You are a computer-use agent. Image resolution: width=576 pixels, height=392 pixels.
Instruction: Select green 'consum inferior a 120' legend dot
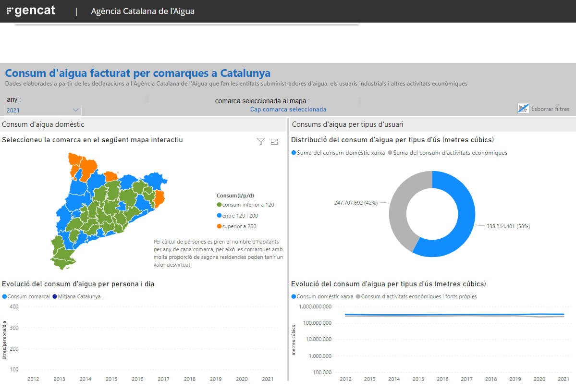pyautogui.click(x=220, y=205)
